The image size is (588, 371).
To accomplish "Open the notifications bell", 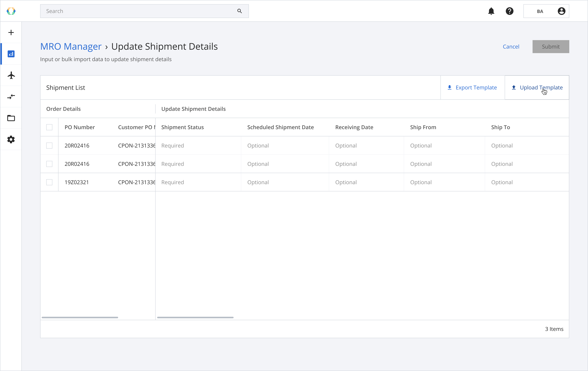I will (x=491, y=11).
